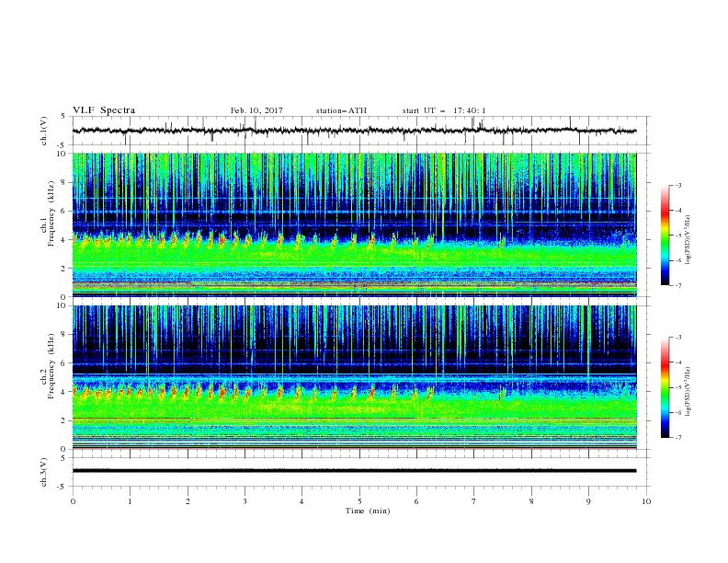Image resolution: width=728 pixels, height=563 pixels.
Task: Click the thick black ch.3 voltage trace
Action: (354, 471)
